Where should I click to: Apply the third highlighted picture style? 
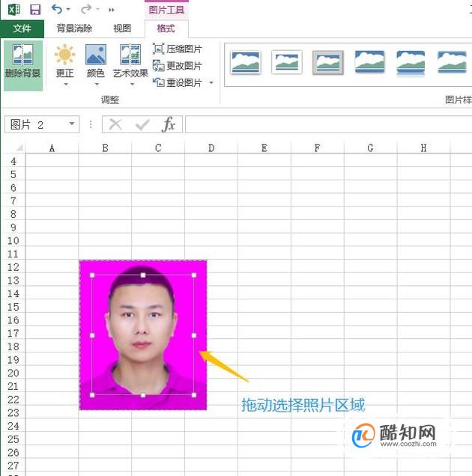(x=328, y=63)
